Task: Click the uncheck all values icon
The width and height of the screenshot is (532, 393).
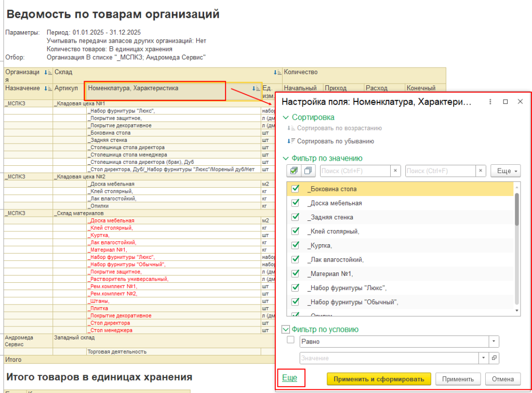Action: pos(308,171)
